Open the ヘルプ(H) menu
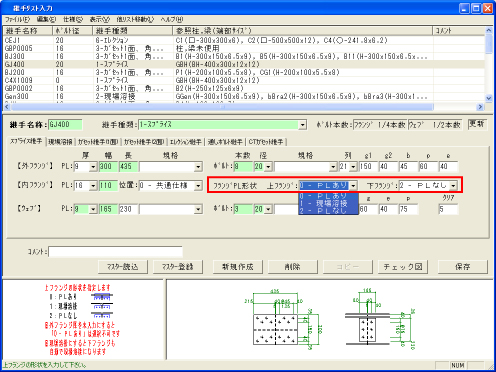The height and width of the screenshot is (372, 496). pyautogui.click(x=172, y=19)
